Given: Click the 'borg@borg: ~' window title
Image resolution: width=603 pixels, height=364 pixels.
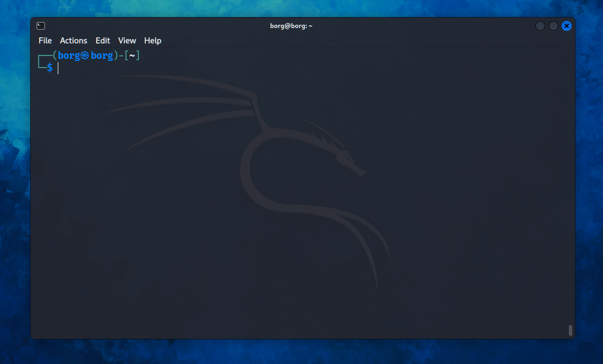Looking at the screenshot, I should (291, 26).
